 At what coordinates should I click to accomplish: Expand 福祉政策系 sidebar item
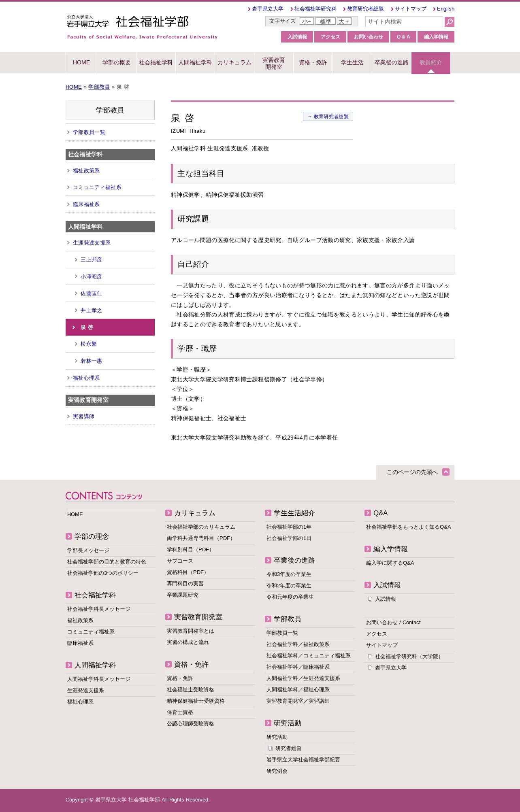click(110, 171)
